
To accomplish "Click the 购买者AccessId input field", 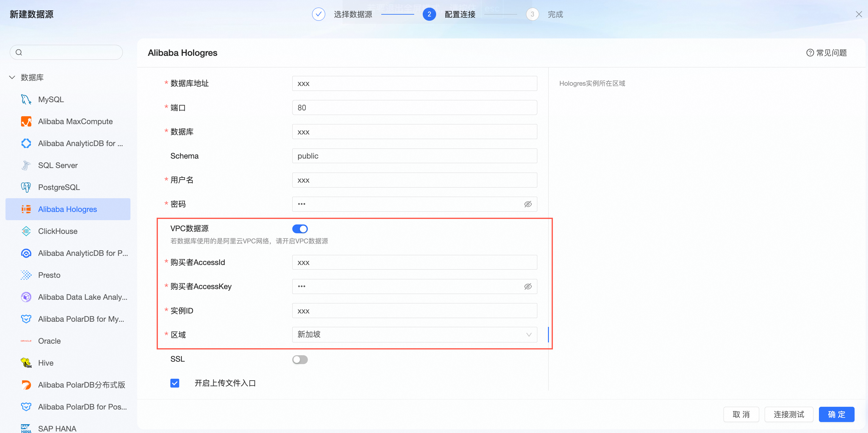I will coord(414,262).
